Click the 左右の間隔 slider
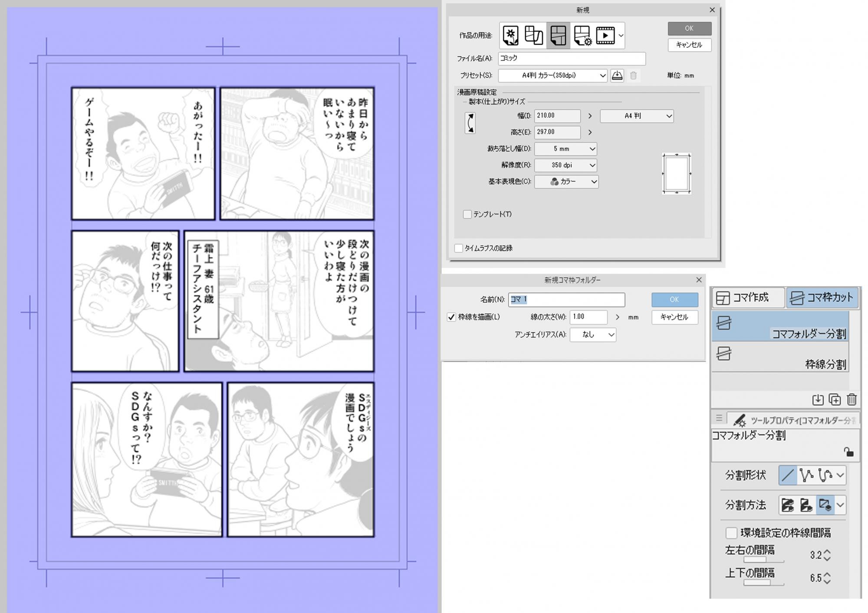Image resolution: width=868 pixels, height=613 pixels. tap(763, 560)
